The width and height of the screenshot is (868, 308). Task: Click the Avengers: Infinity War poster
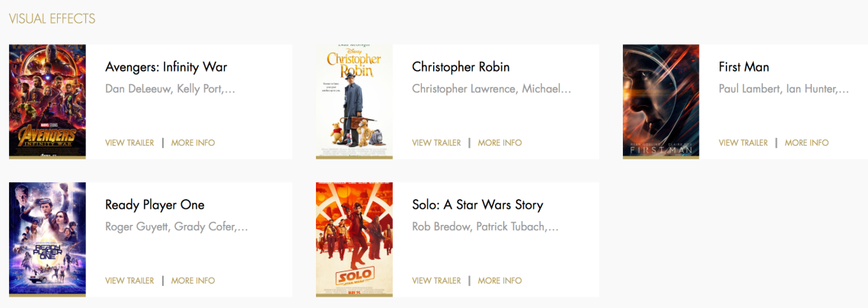point(47,101)
